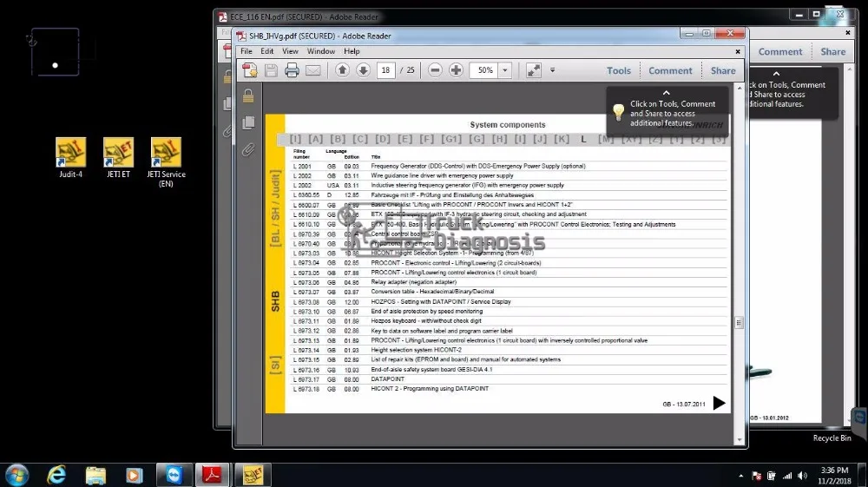Image resolution: width=868 pixels, height=487 pixels.
Task: Print the document with the printer icon
Action: click(292, 70)
